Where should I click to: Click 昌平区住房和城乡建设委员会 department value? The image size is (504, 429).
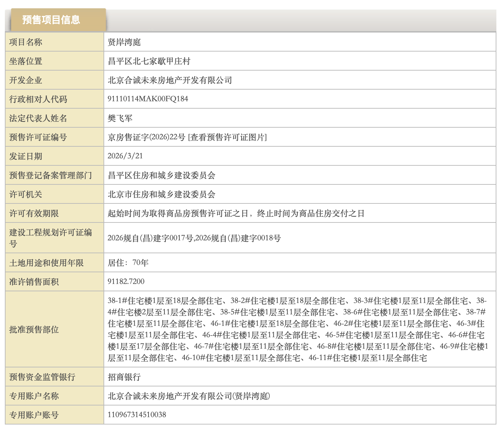(162, 175)
